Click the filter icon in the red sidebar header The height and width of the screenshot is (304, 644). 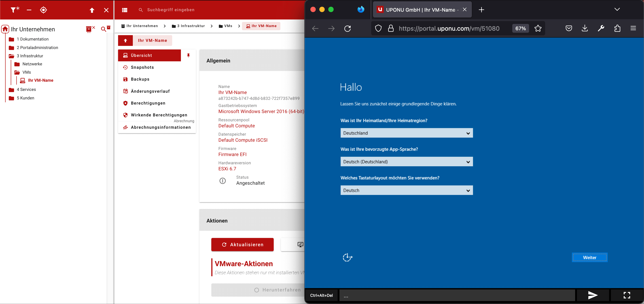point(15,10)
